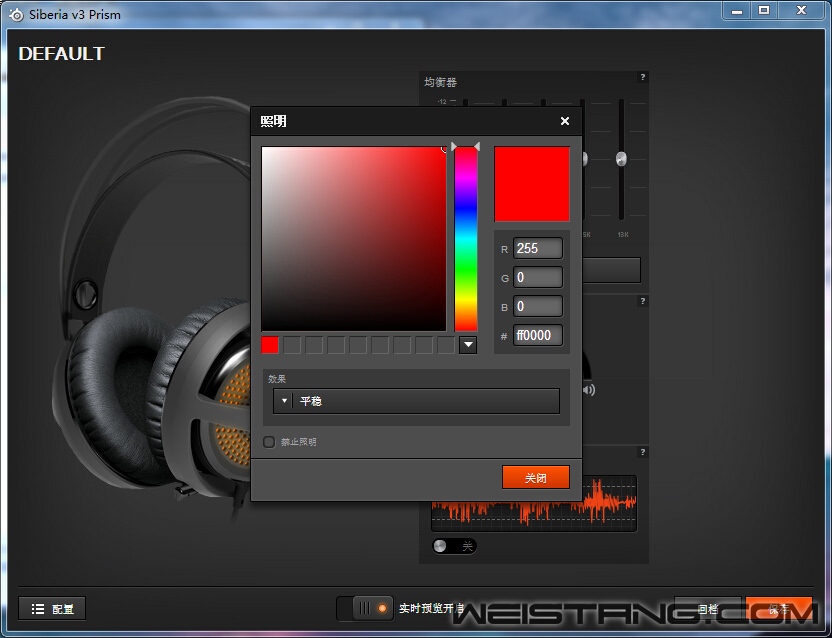Click the R value field showing 255
The height and width of the screenshot is (638, 832).
point(538,248)
